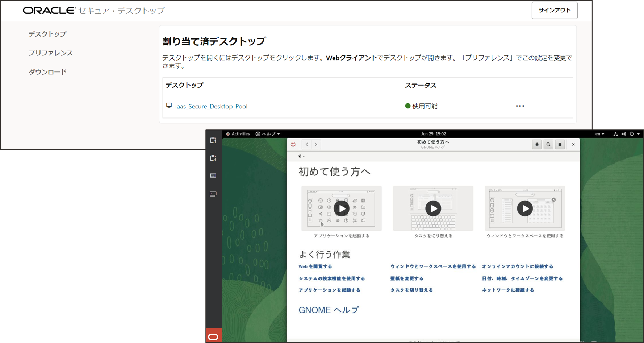Viewport: 644px width, 343px height.
Task: Click the 割り当て済デスクトップ heading
Action: pos(214,41)
